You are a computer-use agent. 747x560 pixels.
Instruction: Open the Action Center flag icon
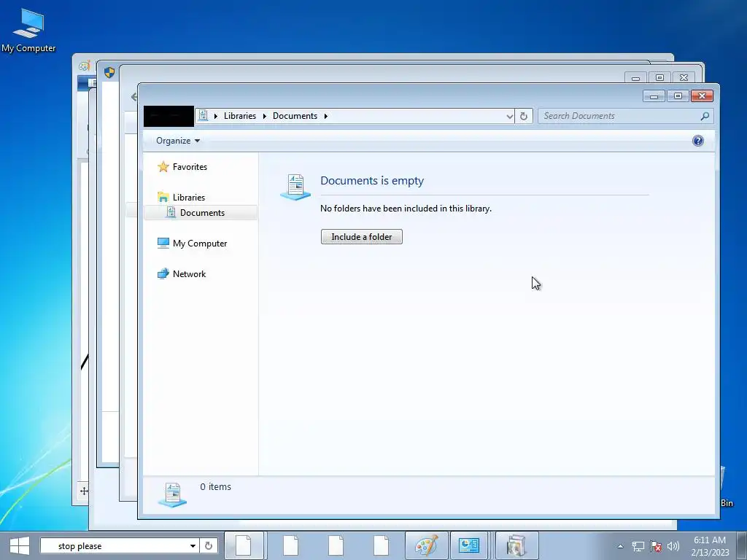tap(656, 546)
